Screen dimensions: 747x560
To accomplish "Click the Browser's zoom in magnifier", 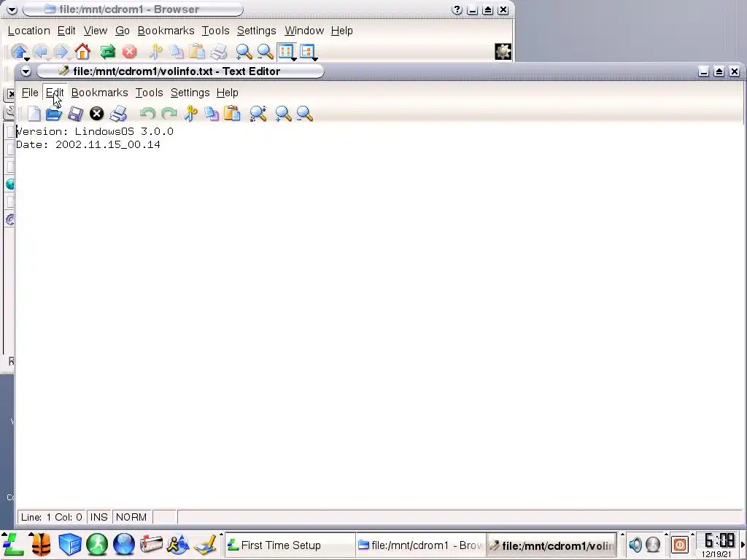I will click(244, 52).
